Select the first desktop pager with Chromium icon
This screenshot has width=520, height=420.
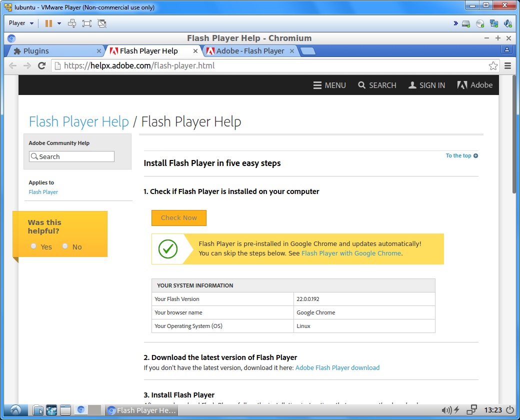tap(80, 410)
